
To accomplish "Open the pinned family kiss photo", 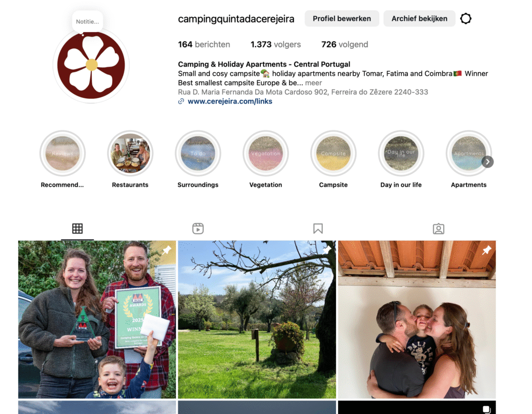I will (x=417, y=319).
